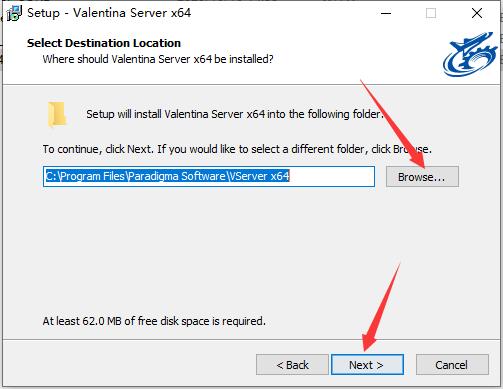503x389 pixels.
Task: Click the greyed-out maximize button
Action: tap(431, 13)
